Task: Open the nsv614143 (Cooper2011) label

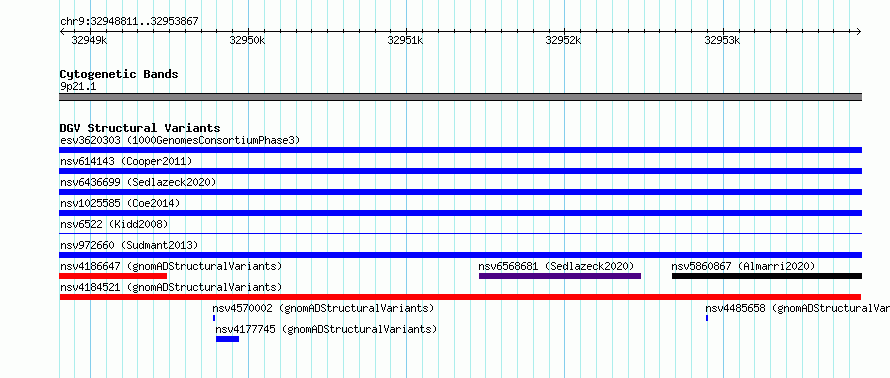Action: tap(126, 161)
